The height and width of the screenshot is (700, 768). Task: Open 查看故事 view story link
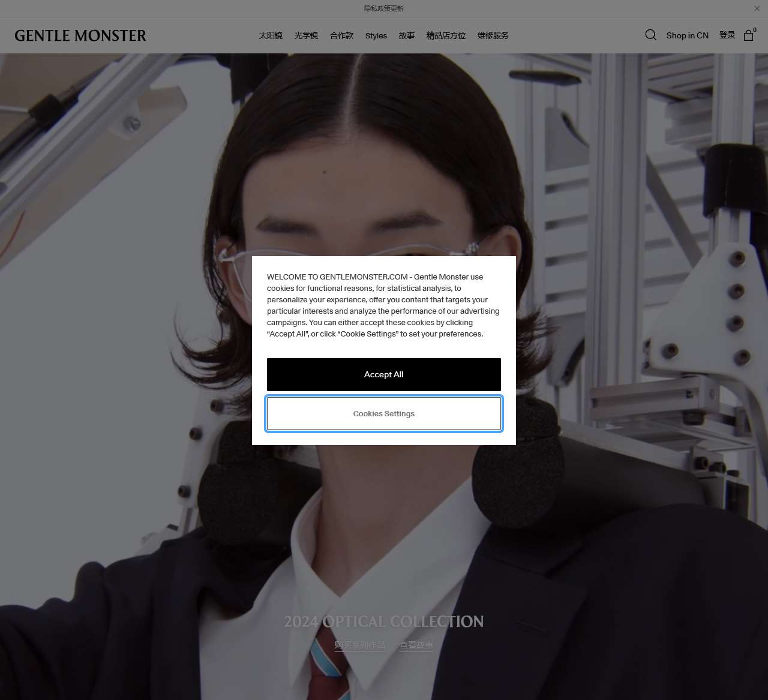click(416, 645)
